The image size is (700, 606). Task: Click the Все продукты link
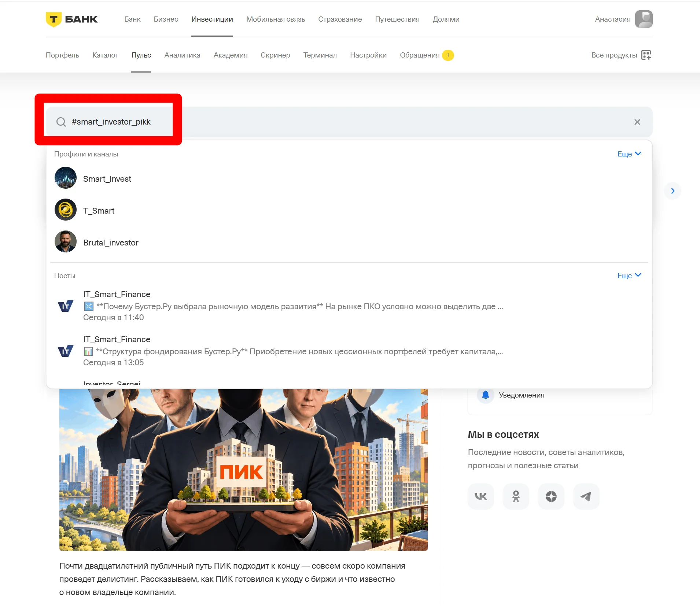614,55
